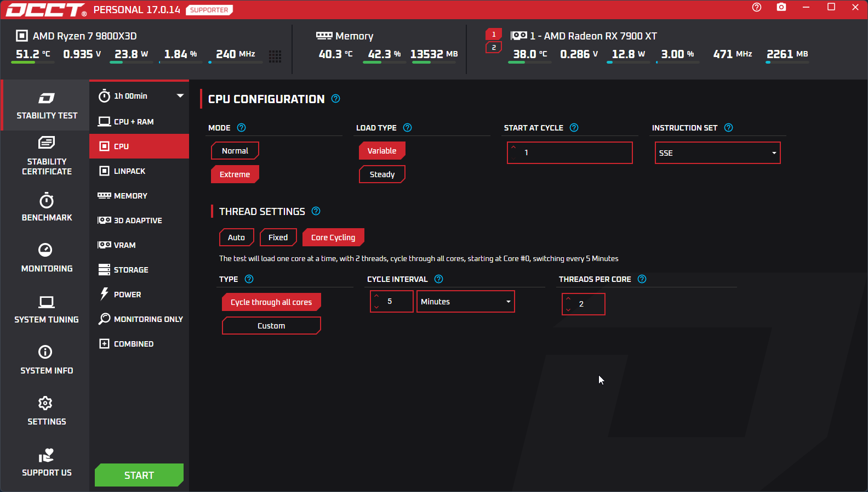Select the STORAGE test
868x492 pixels.
point(139,270)
